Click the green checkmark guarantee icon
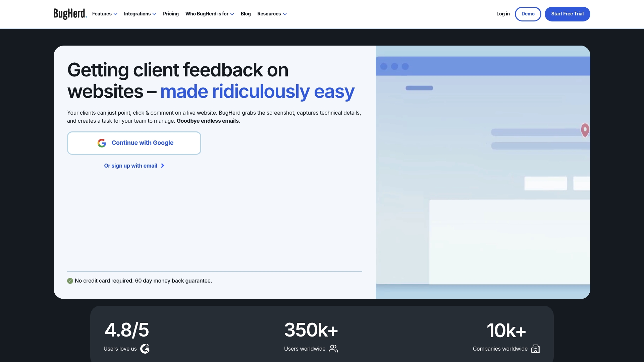The width and height of the screenshot is (644, 362). point(70,281)
